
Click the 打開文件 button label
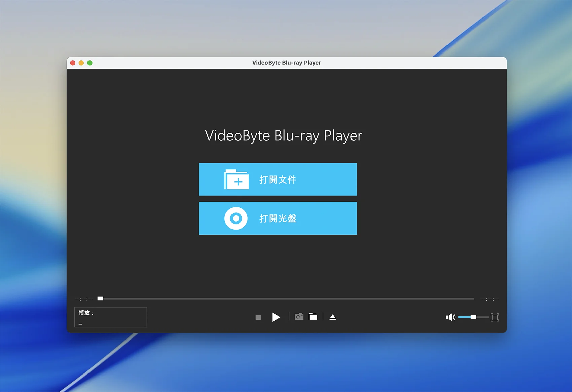[x=278, y=180]
